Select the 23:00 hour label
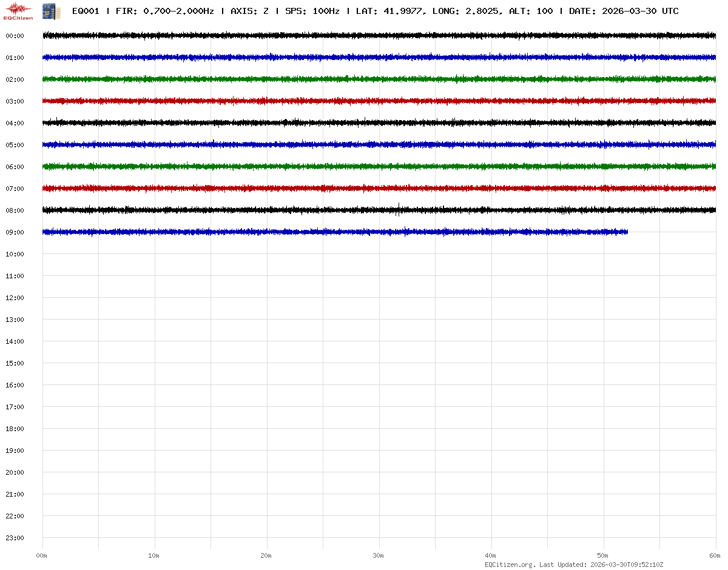The width and height of the screenshot is (728, 570). (15, 538)
